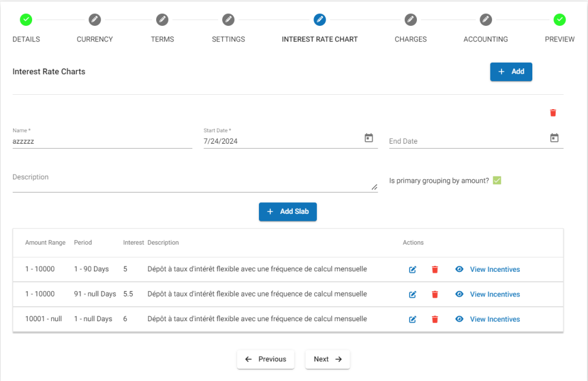Click eye icon for the 10001 - null slab

459,319
